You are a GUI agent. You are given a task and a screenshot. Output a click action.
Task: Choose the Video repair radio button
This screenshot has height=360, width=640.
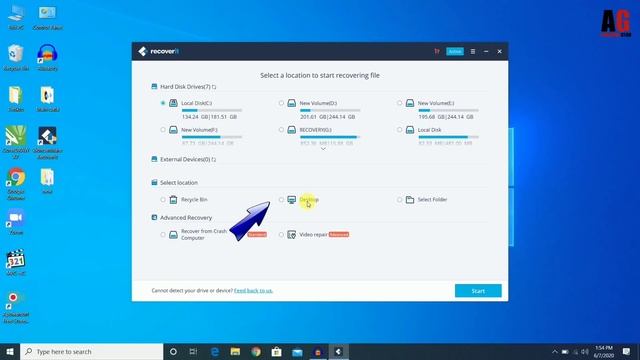click(281, 235)
